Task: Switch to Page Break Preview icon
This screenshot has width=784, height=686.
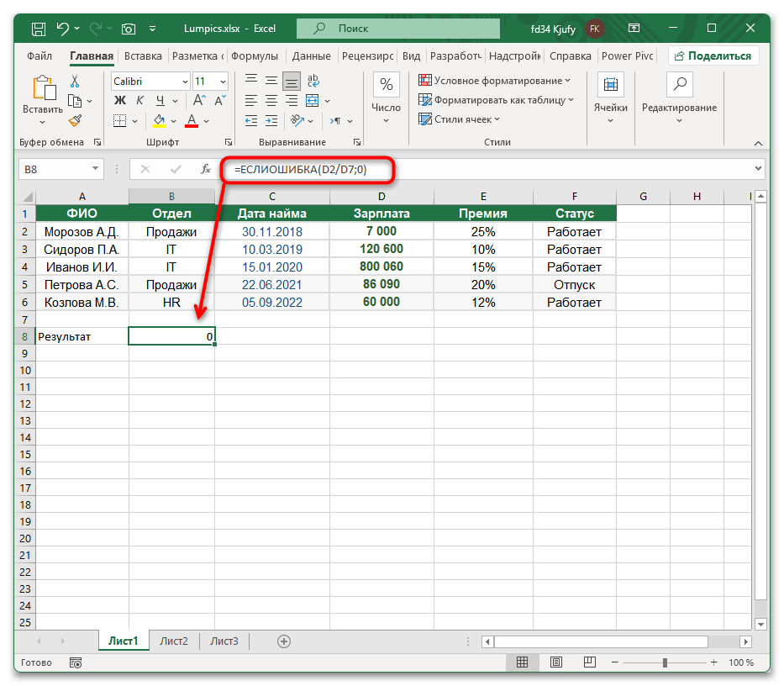Action: (590, 662)
